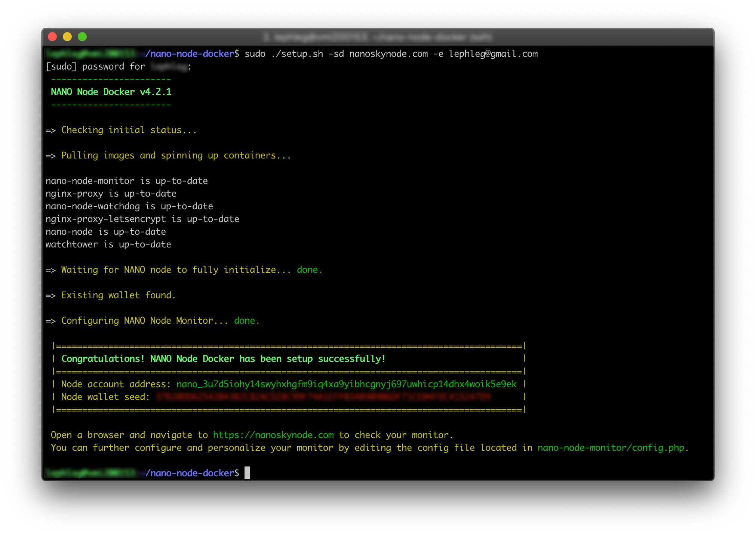Click the blurred red wallet seed
This screenshot has width=756, height=536.
coord(323,397)
